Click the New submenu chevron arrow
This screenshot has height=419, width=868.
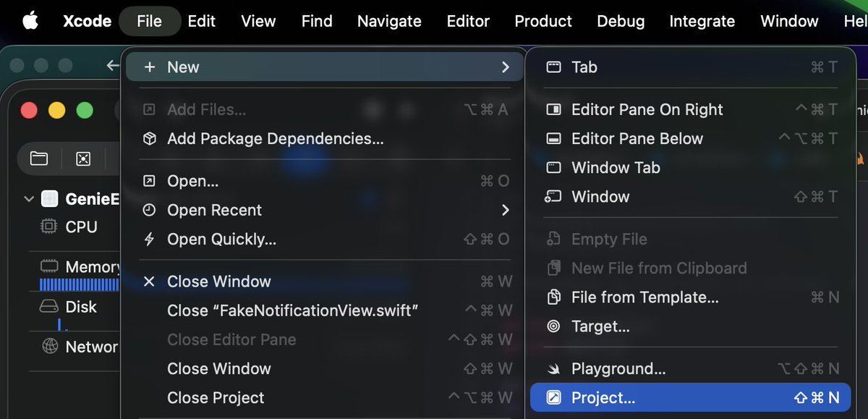pyautogui.click(x=505, y=67)
